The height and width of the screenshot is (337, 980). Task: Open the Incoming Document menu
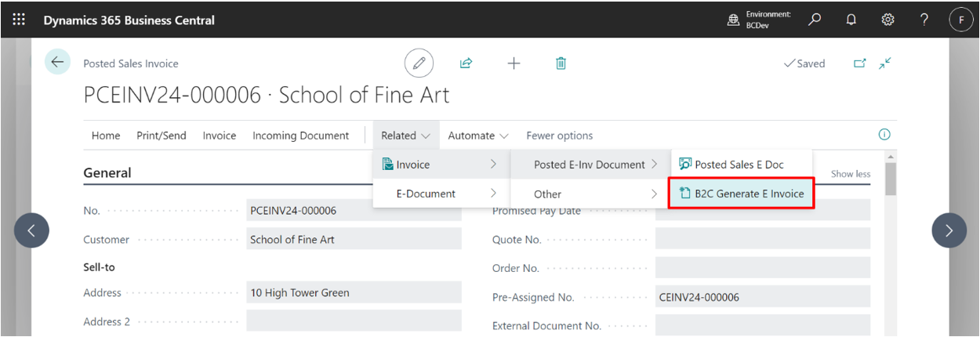click(300, 136)
